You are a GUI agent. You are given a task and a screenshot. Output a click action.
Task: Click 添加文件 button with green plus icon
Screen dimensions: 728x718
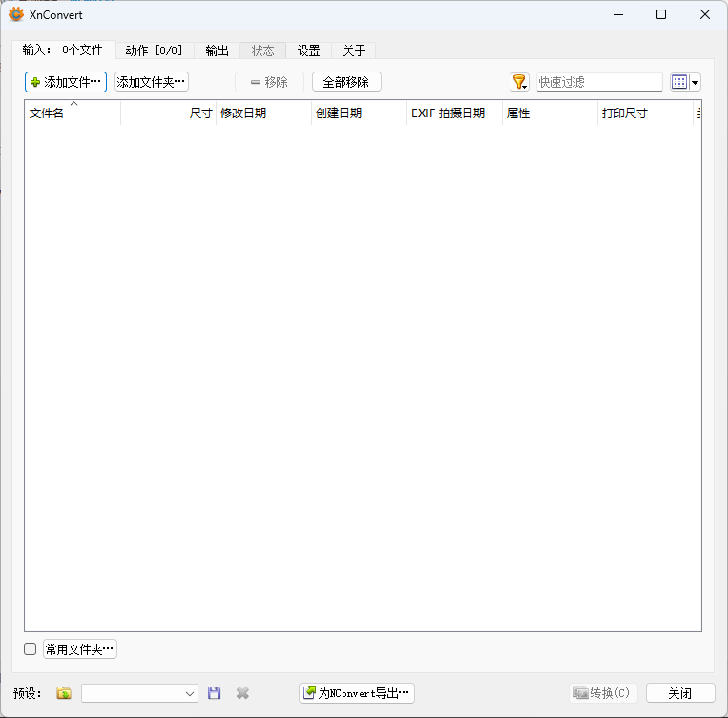(66, 82)
